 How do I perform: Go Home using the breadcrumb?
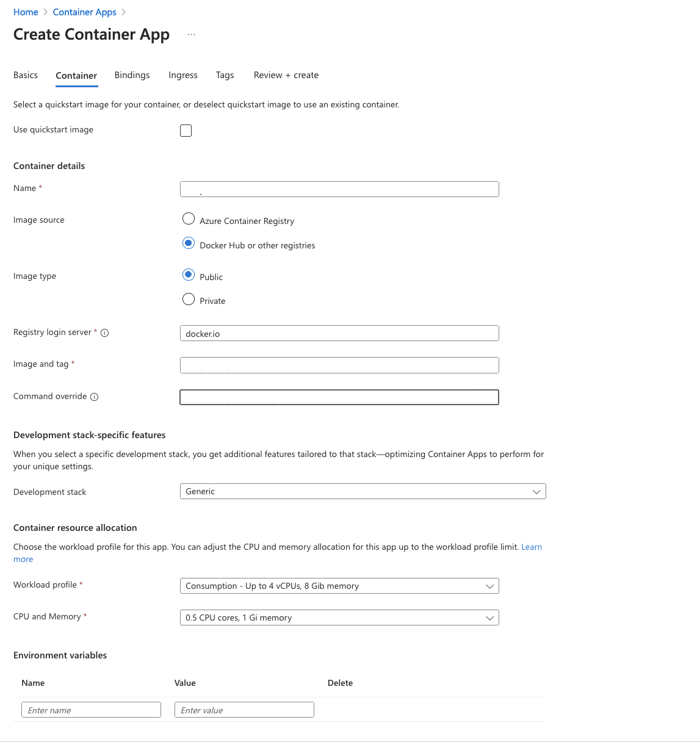(x=26, y=12)
